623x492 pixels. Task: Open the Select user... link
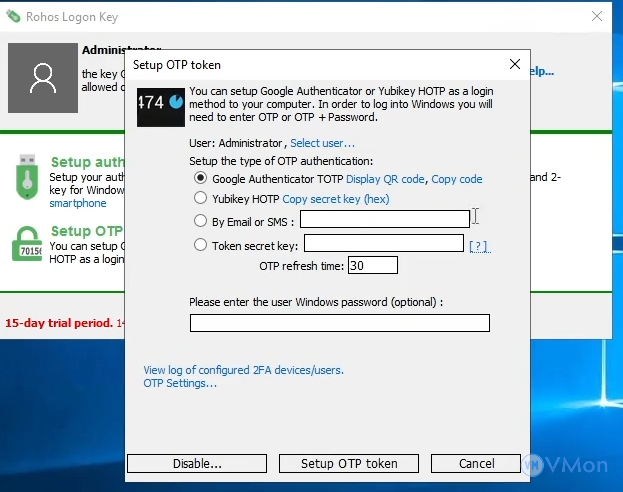(x=322, y=143)
